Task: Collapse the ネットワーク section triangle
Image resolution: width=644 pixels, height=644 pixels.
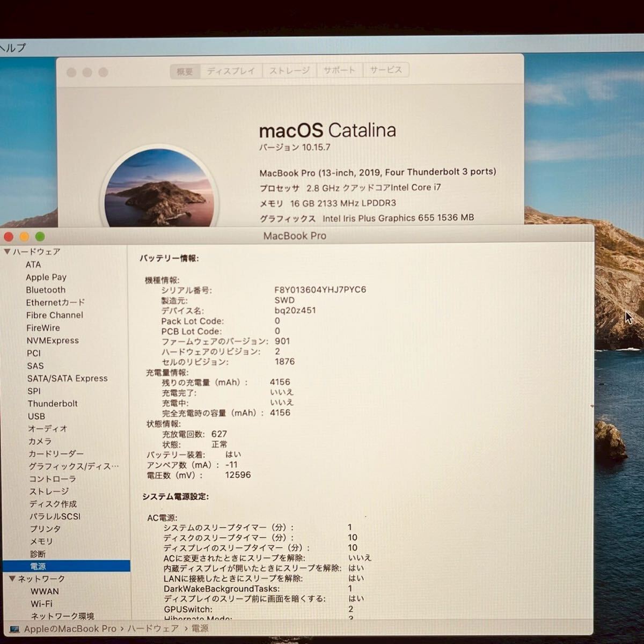Action: coord(12,579)
